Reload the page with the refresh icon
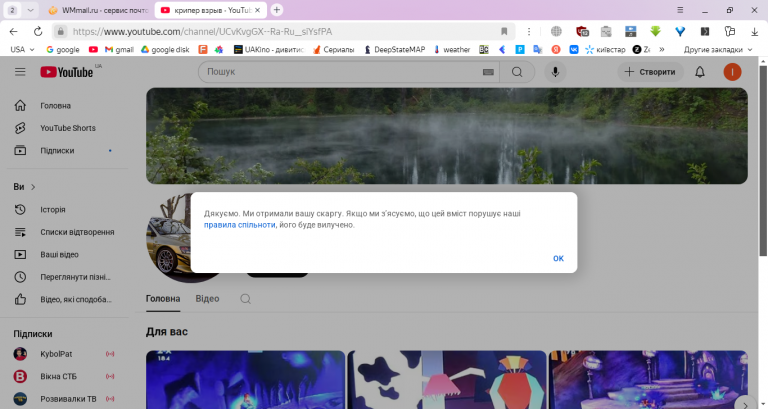 coord(38,31)
